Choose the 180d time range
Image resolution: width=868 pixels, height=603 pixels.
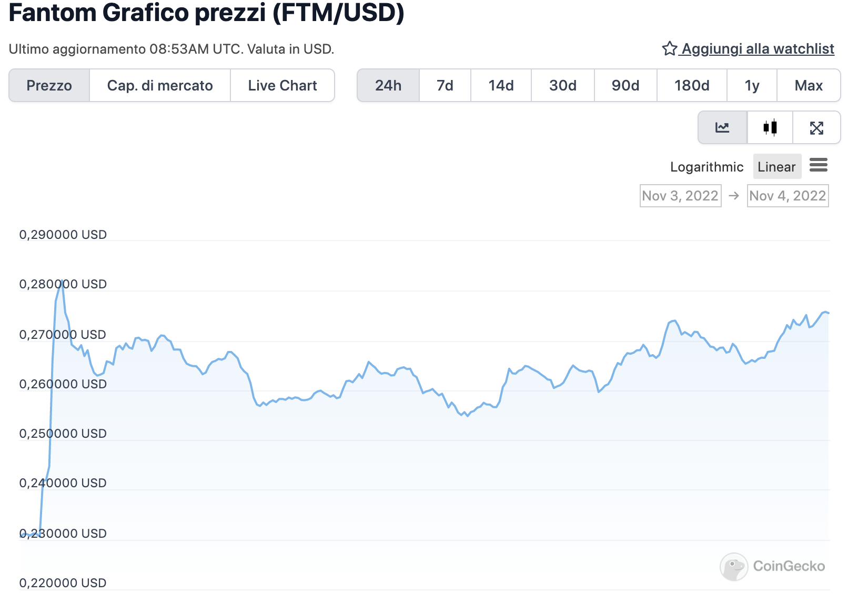pyautogui.click(x=692, y=85)
